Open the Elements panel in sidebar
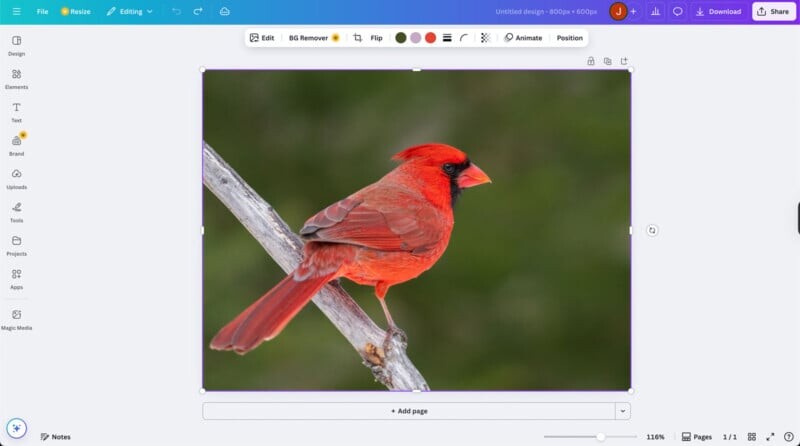 point(16,78)
